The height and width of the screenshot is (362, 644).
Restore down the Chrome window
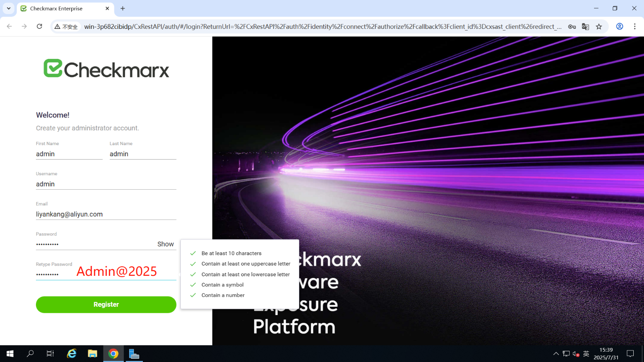(x=615, y=8)
